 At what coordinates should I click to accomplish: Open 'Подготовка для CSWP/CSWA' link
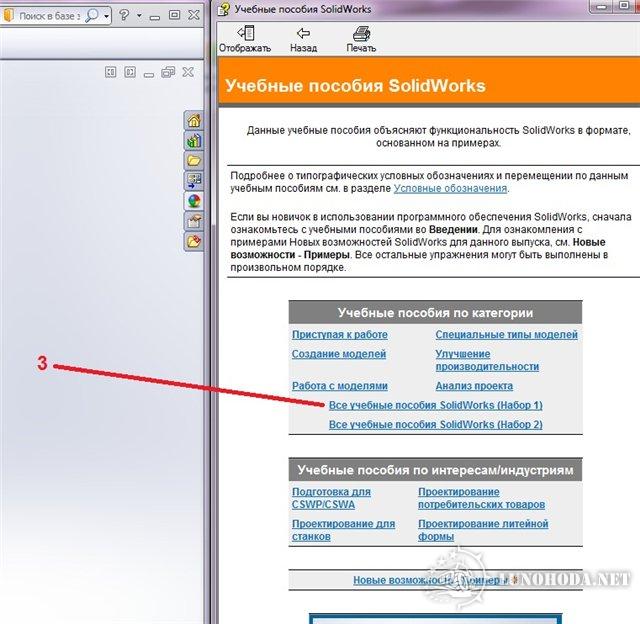coord(331,498)
